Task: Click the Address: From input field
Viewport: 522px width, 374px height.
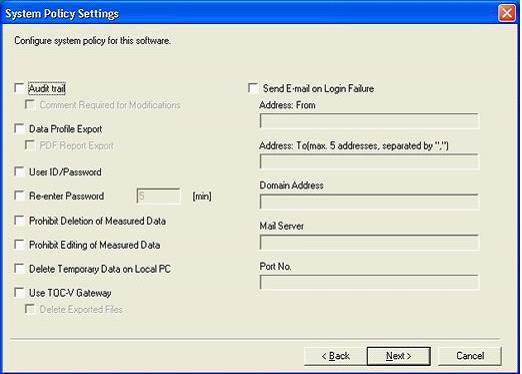Action: pos(369,121)
